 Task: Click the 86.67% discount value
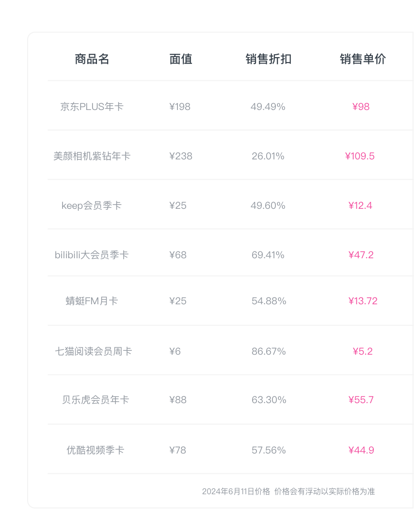(x=269, y=351)
